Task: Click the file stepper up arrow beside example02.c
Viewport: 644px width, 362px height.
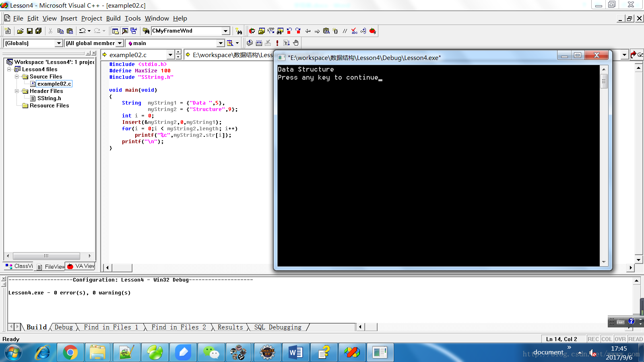Action: click(178, 52)
